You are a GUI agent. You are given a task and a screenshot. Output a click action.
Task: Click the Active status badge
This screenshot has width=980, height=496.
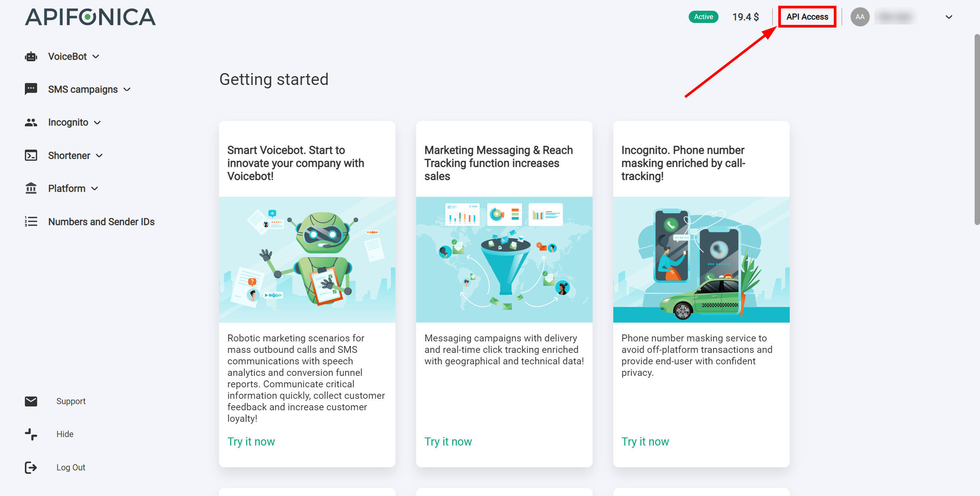point(703,17)
